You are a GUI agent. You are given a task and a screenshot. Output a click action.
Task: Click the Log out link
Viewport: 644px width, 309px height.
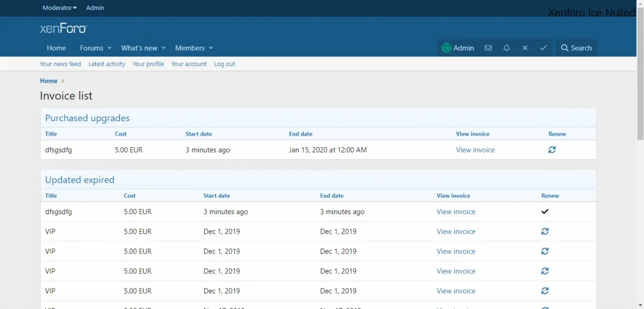[224, 64]
